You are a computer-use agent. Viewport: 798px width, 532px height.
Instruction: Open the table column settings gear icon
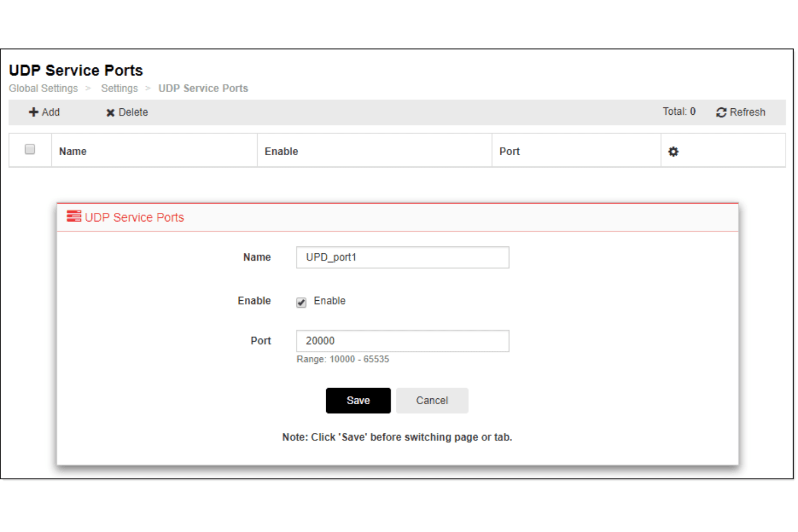(x=673, y=151)
